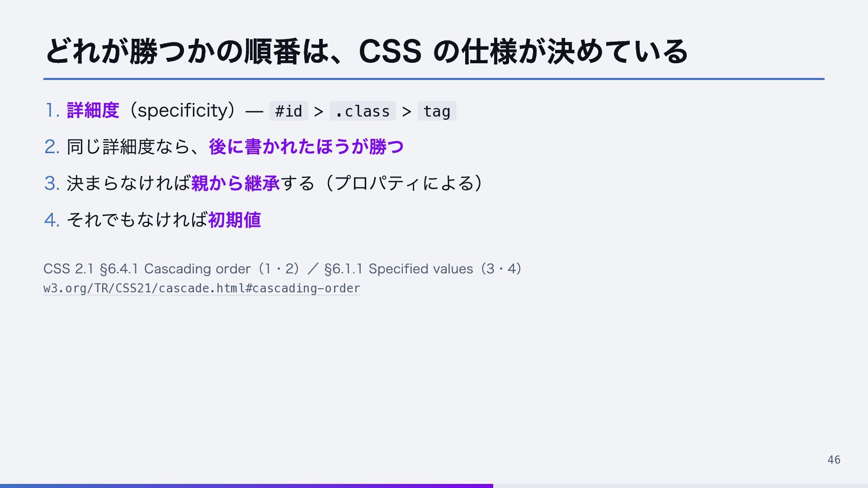
Task: Click the highlighted word 初期値
Action: pos(235,220)
